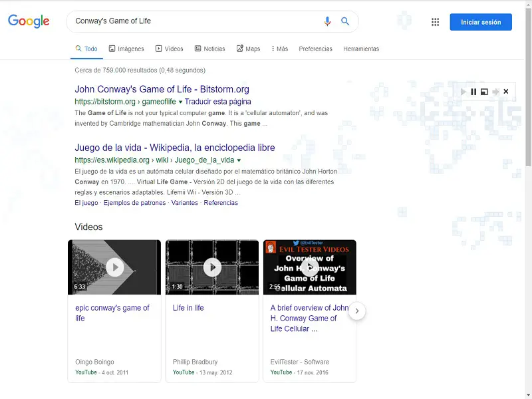Step the Game of Life forward
Image resolution: width=532 pixels, height=399 pixels.
[495, 92]
